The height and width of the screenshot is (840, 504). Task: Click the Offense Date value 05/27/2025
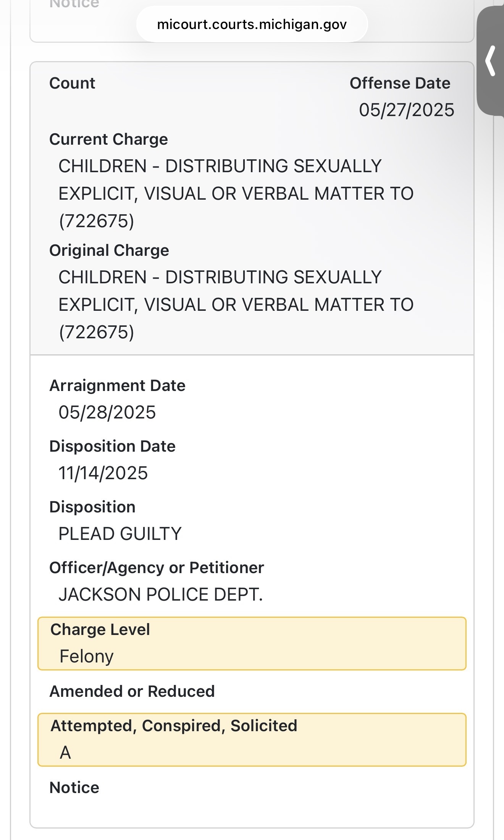tap(406, 110)
